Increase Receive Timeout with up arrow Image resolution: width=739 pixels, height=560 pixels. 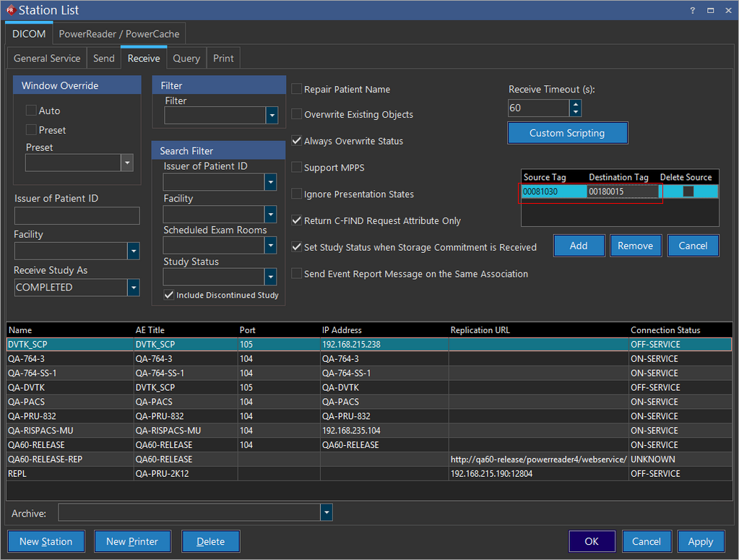[x=575, y=104]
